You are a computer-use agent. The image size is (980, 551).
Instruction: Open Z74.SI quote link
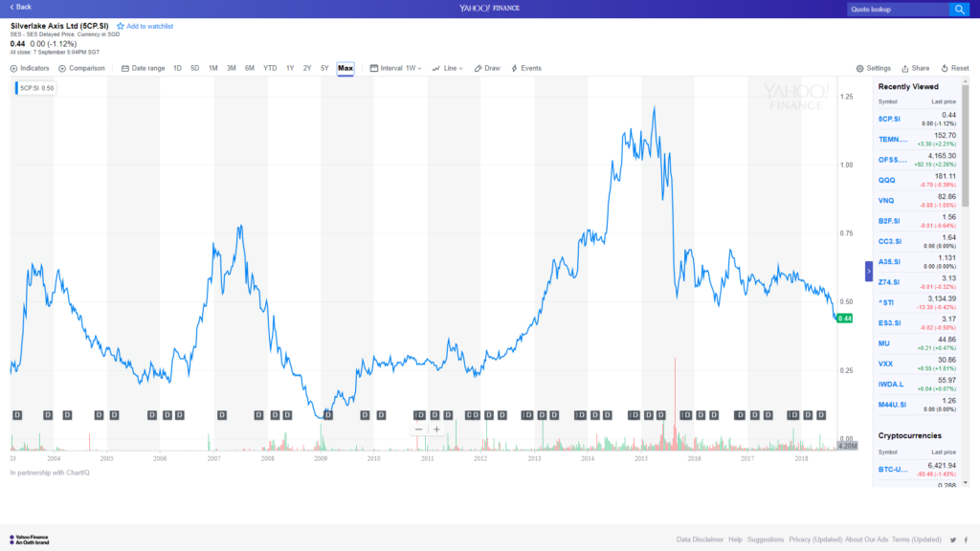(x=889, y=282)
